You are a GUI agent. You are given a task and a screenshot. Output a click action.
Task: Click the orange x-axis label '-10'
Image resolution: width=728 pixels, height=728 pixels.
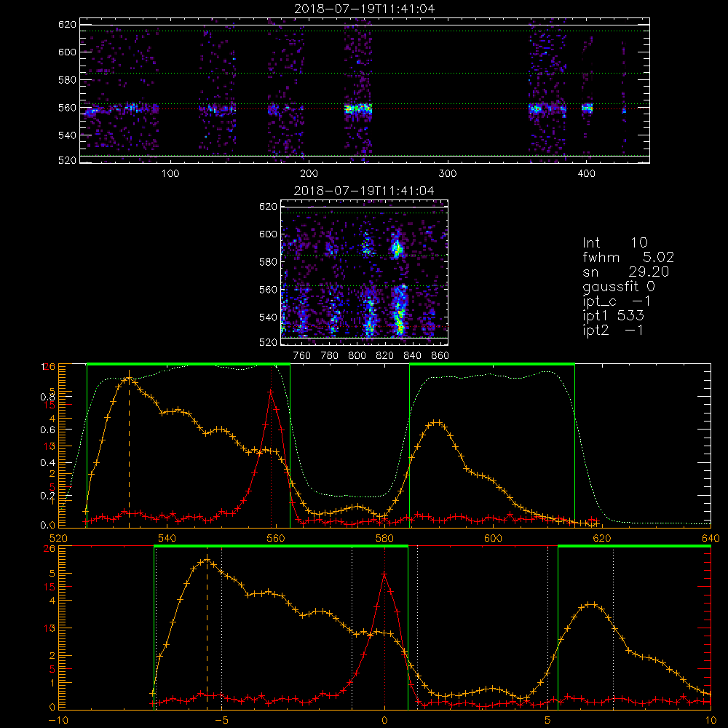(x=58, y=721)
